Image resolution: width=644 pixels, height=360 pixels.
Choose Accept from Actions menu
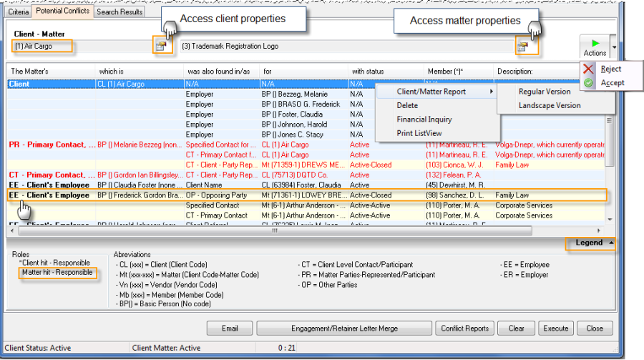(x=613, y=83)
